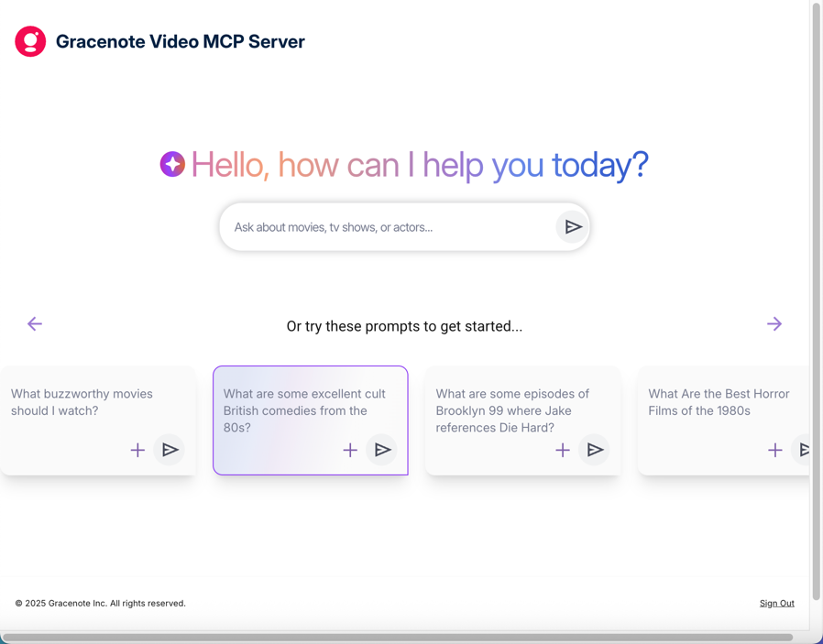Add the cult British comedies prompt with plus

[350, 450]
